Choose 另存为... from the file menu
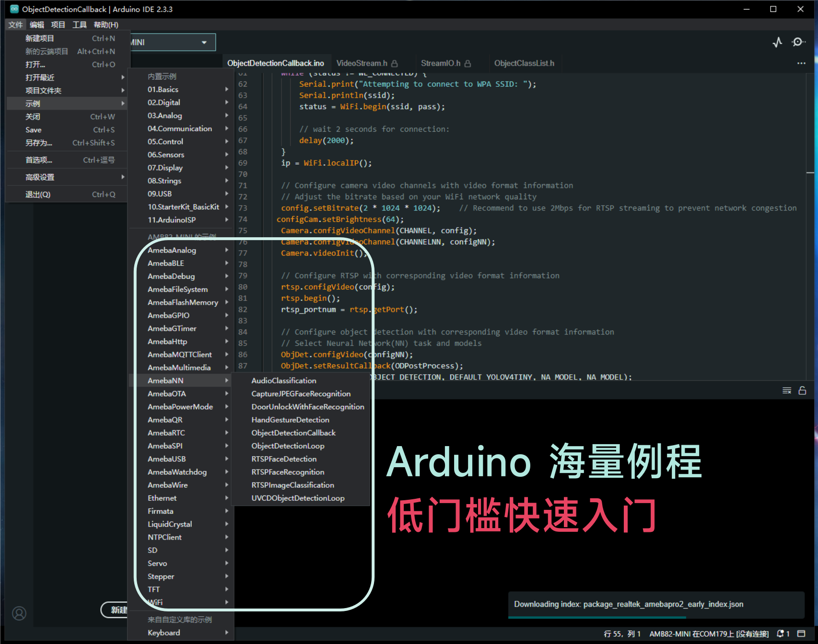Image resolution: width=818 pixels, height=644 pixels. (x=67, y=143)
